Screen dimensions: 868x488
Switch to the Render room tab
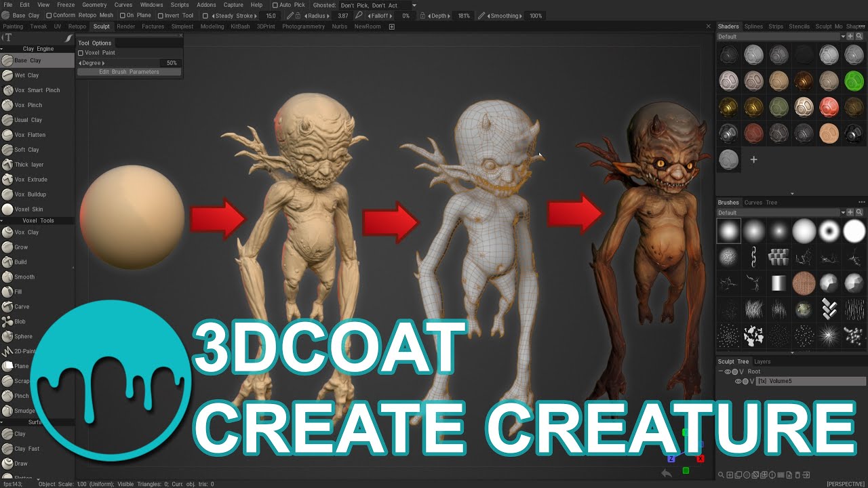pyautogui.click(x=125, y=26)
